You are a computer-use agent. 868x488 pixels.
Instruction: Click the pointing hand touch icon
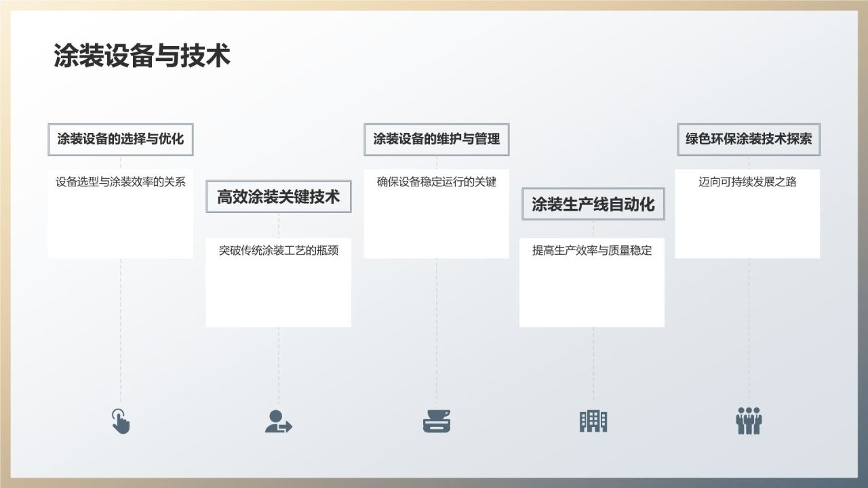click(121, 421)
